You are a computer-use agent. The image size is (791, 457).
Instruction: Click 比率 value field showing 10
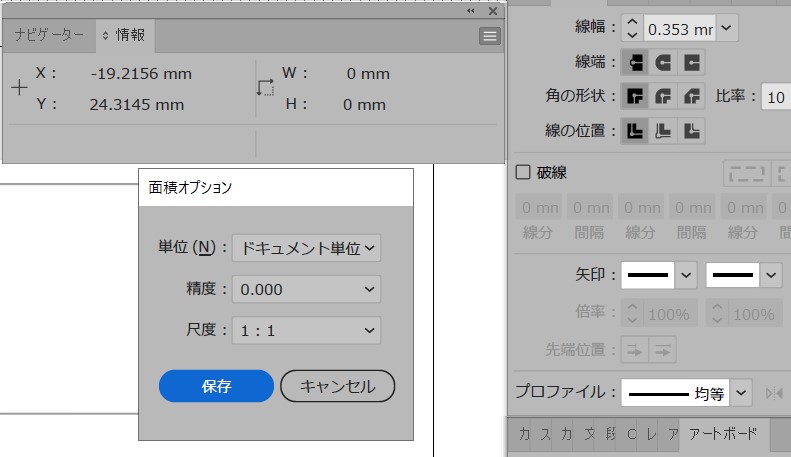(776, 97)
